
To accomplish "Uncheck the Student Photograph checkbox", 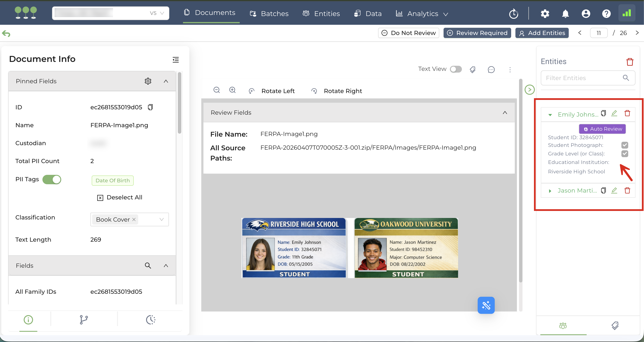I will coord(625,145).
